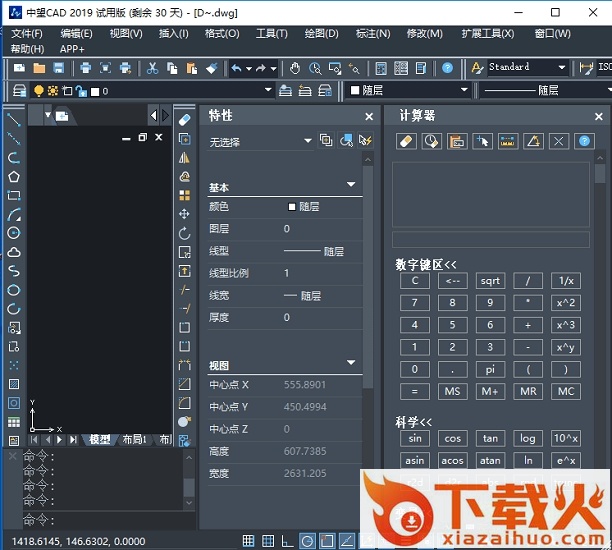Screen dimensions: 612x550
Task: Click the Open folder icon
Action: coord(39,68)
